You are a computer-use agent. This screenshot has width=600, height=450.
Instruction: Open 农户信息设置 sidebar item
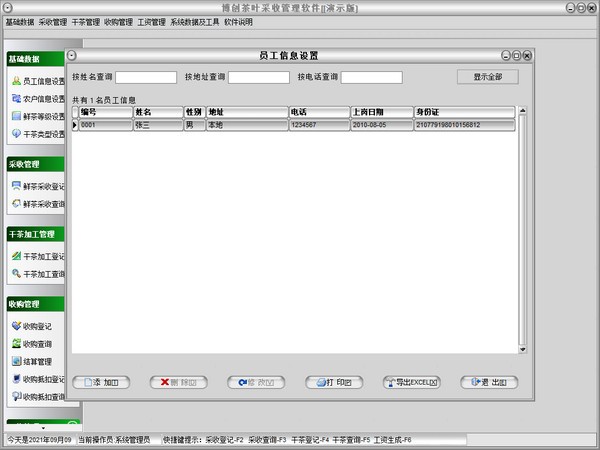pyautogui.click(x=38, y=99)
